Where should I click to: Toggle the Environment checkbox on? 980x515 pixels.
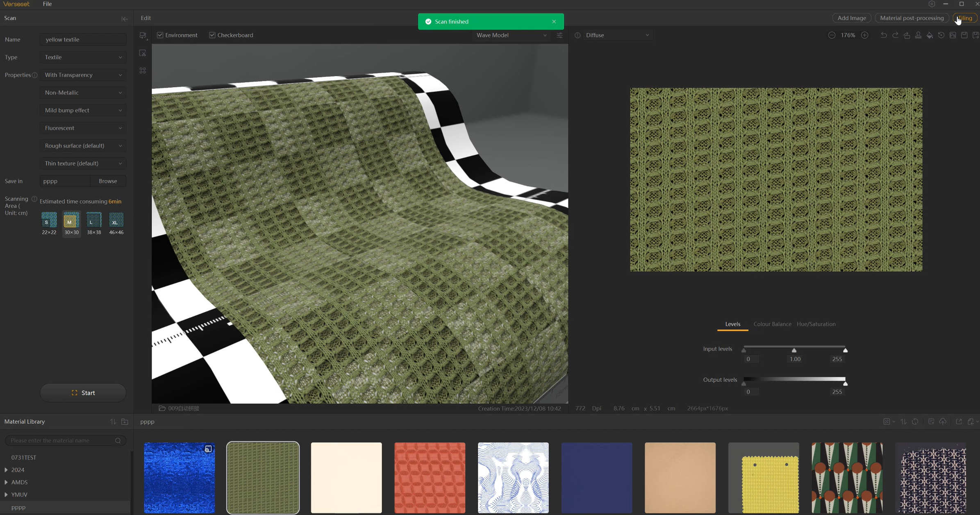(160, 35)
